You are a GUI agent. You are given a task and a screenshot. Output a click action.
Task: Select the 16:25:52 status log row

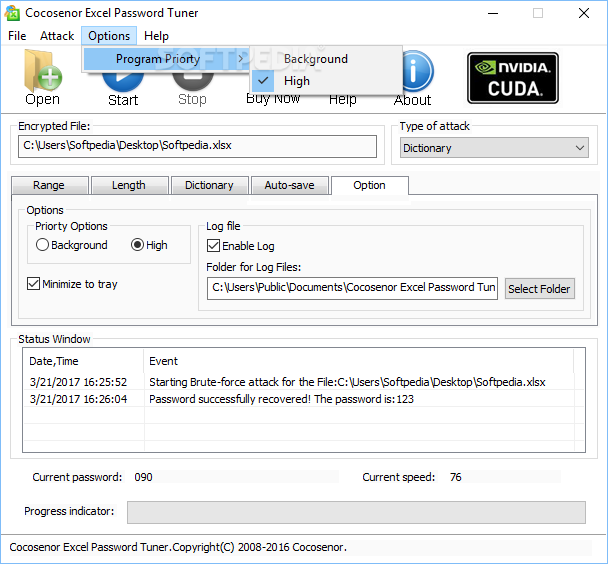click(x=304, y=382)
